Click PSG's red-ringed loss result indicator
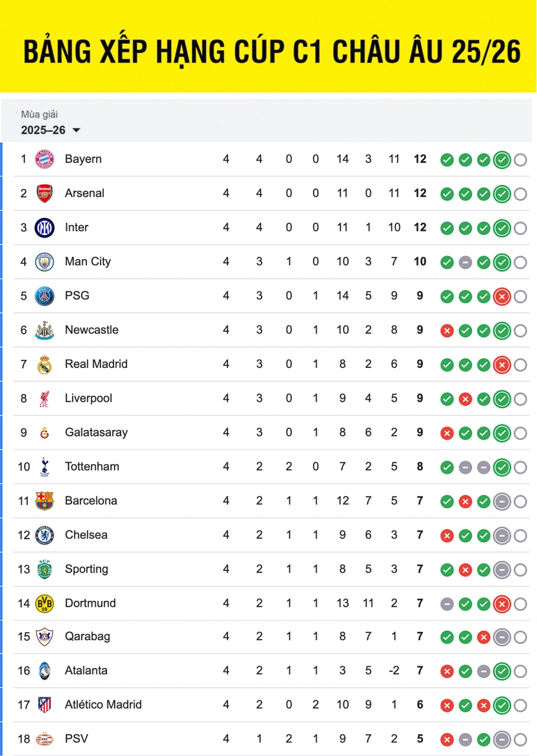This screenshot has width=537, height=756. click(502, 296)
